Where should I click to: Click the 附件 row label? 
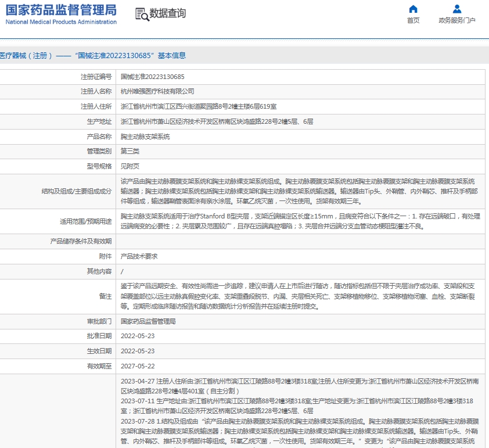coord(106,256)
